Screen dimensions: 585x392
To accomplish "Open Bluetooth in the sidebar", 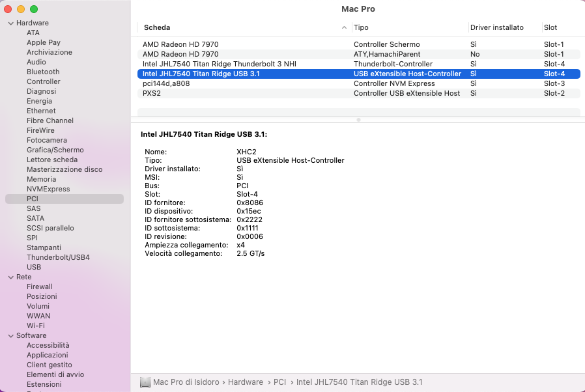I will pos(43,72).
